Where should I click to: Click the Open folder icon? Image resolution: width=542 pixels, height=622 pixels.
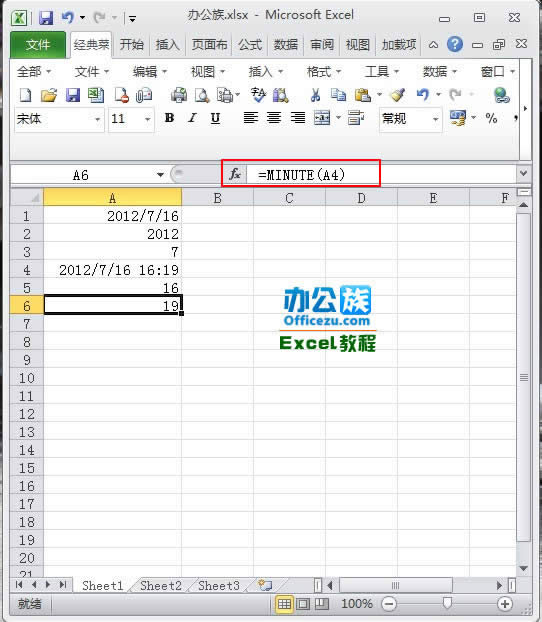49,95
